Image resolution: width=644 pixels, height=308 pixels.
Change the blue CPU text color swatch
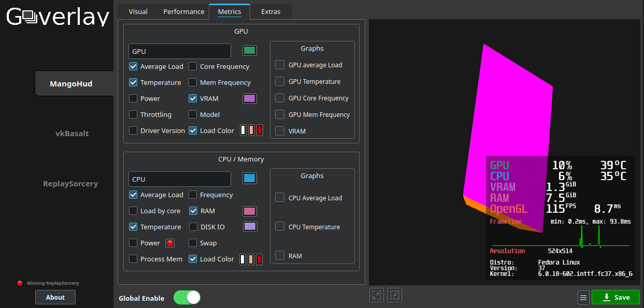pos(250,178)
